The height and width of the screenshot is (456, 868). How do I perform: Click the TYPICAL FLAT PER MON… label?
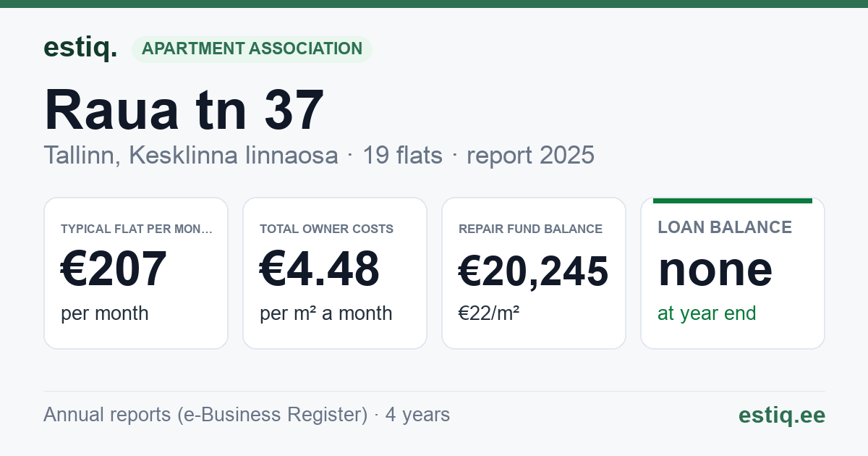tap(137, 229)
